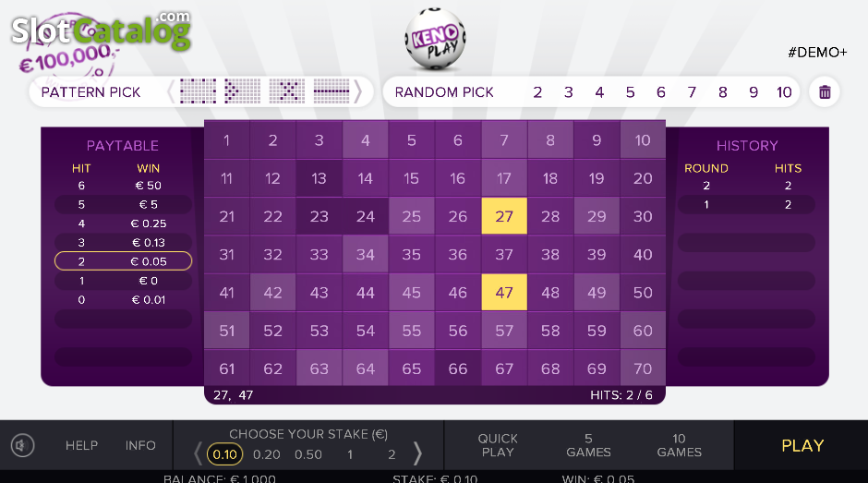868x483 pixels.
Task: Open the INFO menu item
Action: tap(140, 445)
